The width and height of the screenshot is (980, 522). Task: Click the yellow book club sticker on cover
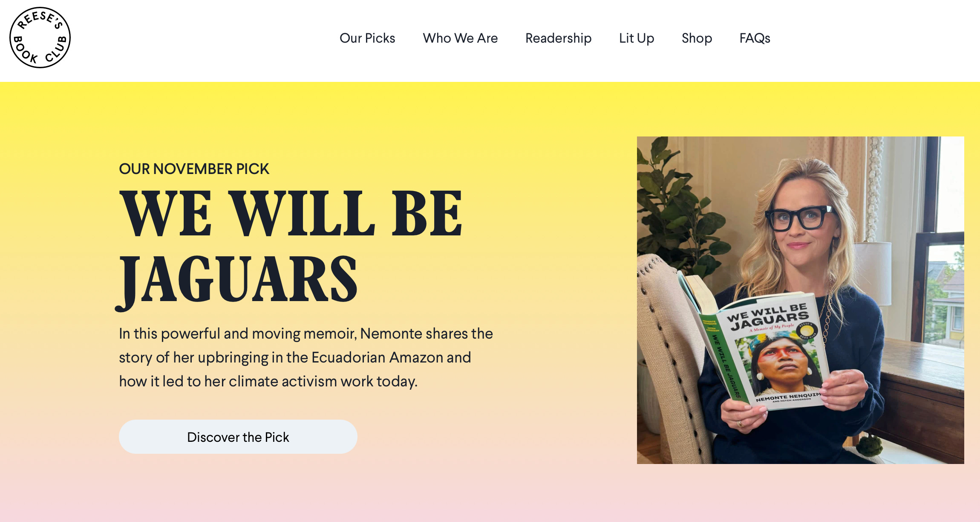point(806,331)
